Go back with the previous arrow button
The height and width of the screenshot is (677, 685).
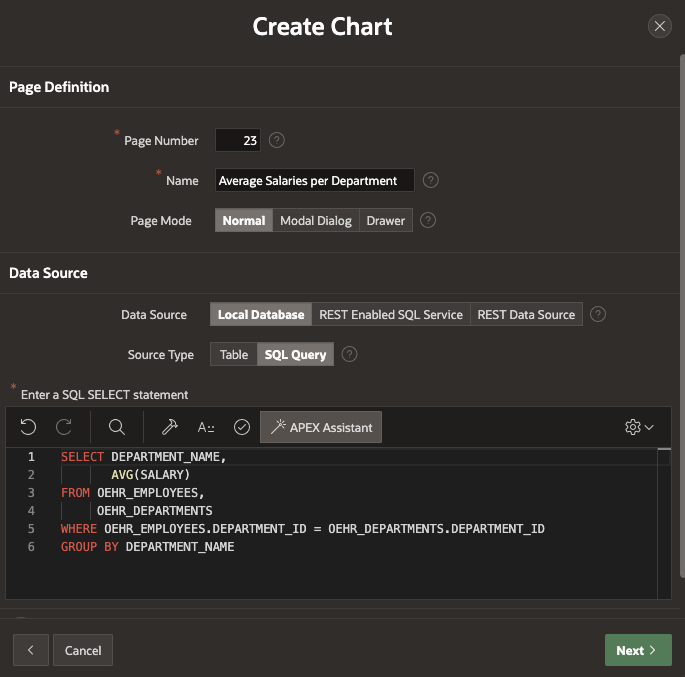(x=30, y=650)
